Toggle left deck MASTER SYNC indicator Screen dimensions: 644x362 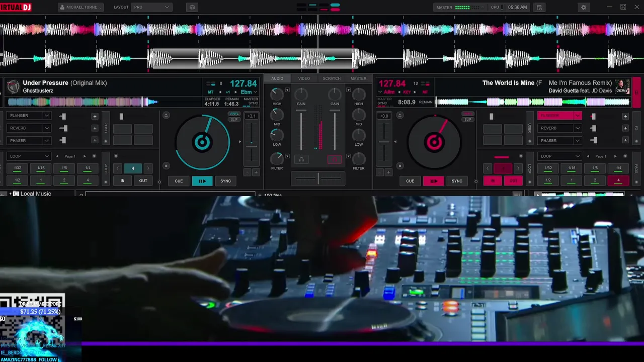[251, 101]
